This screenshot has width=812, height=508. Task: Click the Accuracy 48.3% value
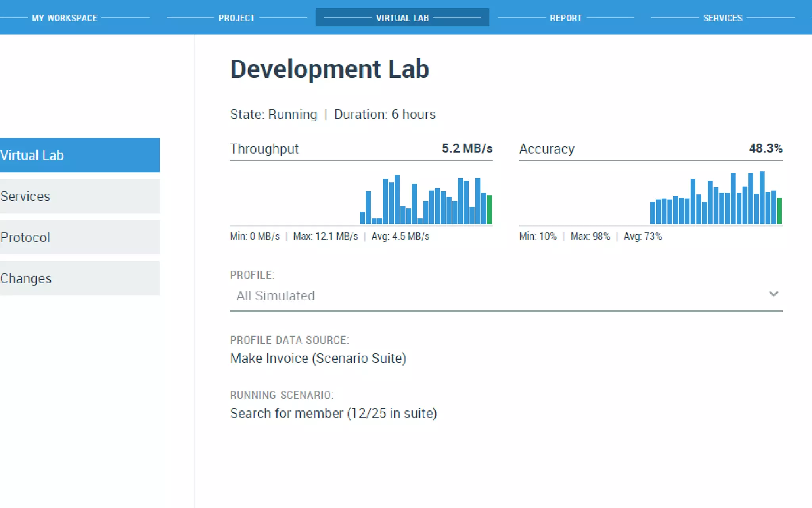(x=765, y=148)
